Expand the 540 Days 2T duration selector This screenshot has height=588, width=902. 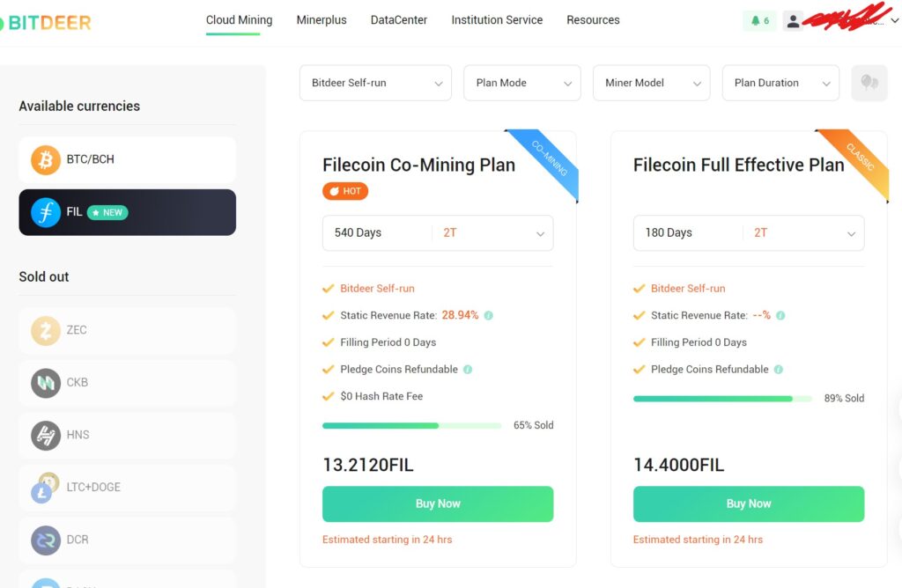[438, 232]
